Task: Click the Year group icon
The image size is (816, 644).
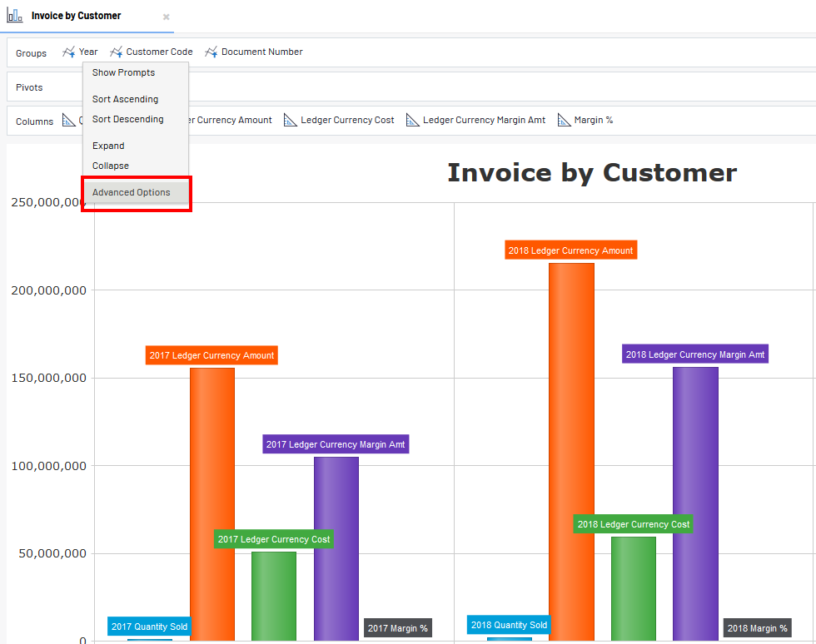Action: click(68, 52)
